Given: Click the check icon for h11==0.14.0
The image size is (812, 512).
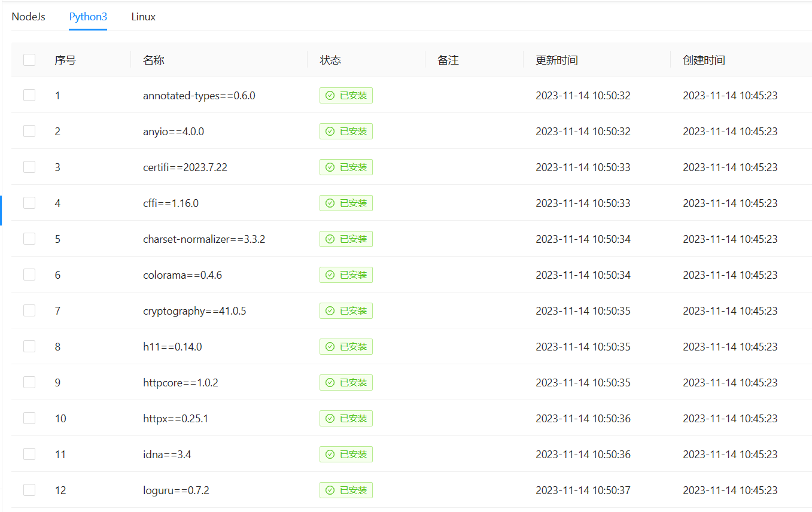Looking at the screenshot, I should [330, 346].
